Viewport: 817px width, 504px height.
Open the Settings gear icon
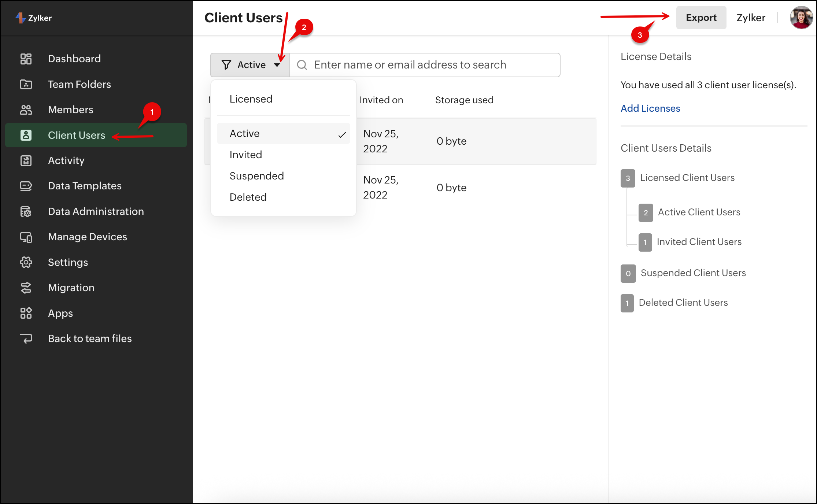point(26,262)
